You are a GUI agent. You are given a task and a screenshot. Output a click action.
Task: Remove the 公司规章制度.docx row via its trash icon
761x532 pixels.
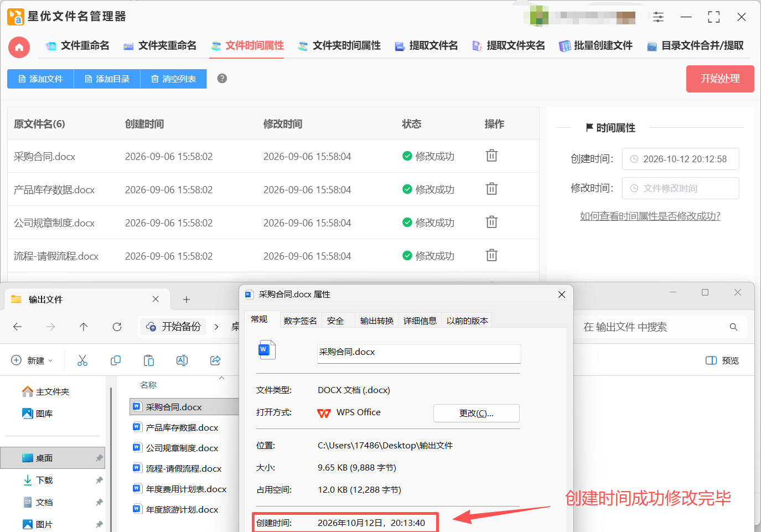coord(491,222)
